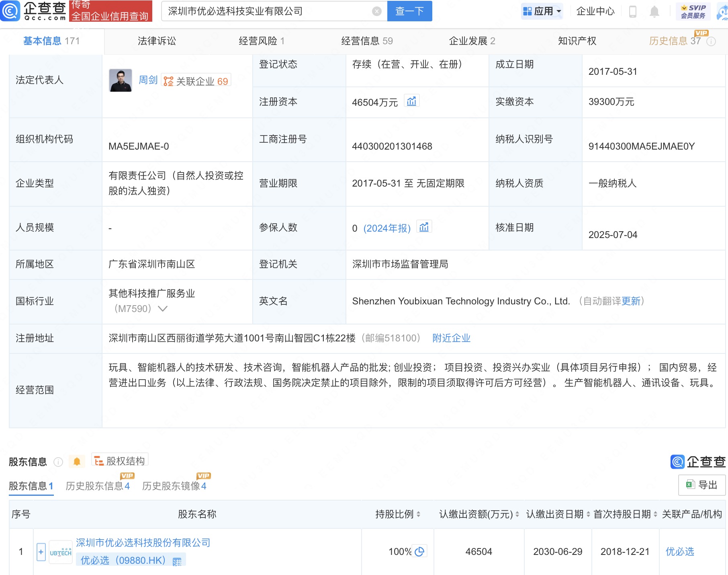Sort by 认缴出资日期 column
This screenshot has width=728, height=575.
(x=588, y=514)
